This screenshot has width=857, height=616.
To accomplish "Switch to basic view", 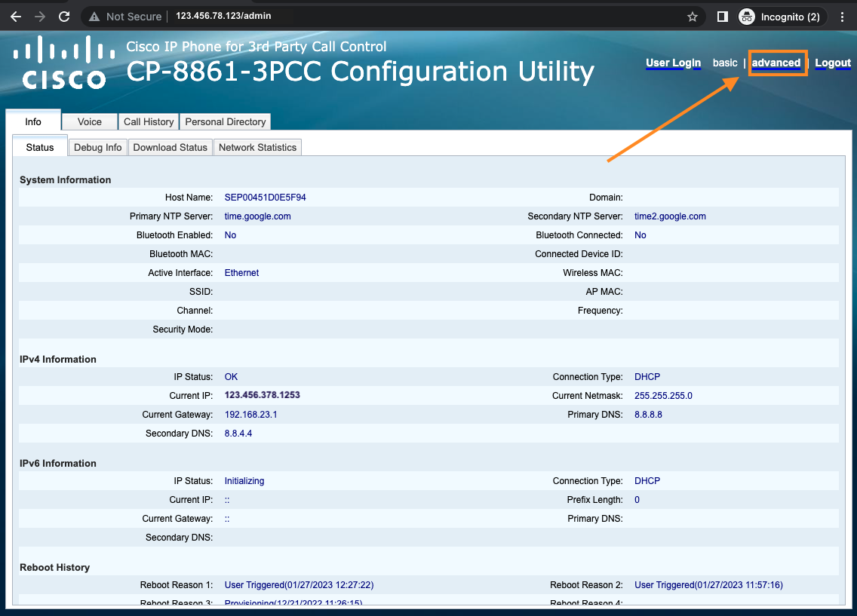I will [725, 63].
